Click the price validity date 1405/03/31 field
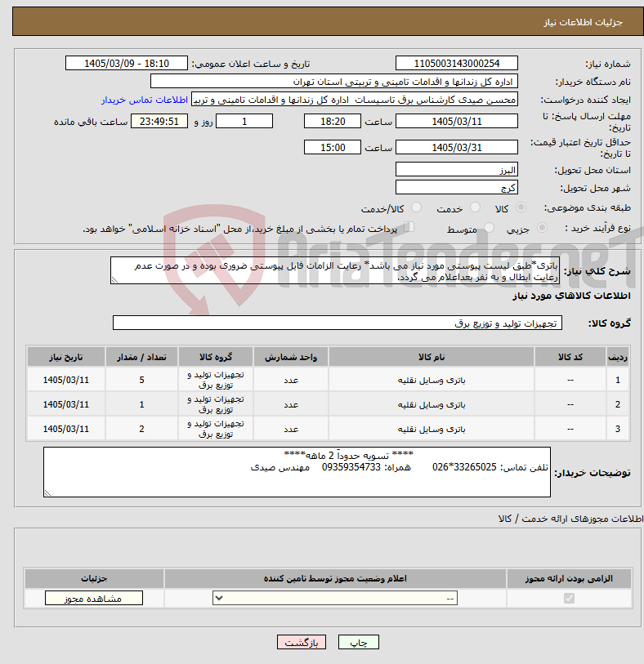This screenshot has width=644, height=664. pyautogui.click(x=456, y=147)
